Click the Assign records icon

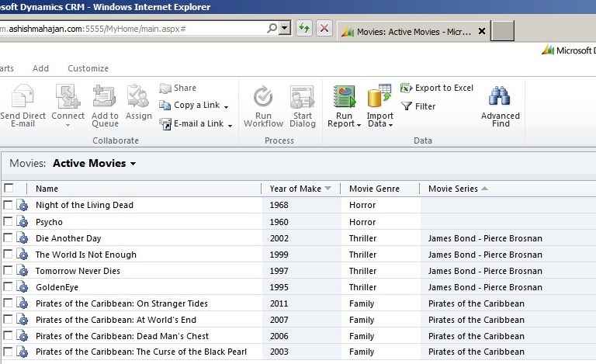coord(138,97)
